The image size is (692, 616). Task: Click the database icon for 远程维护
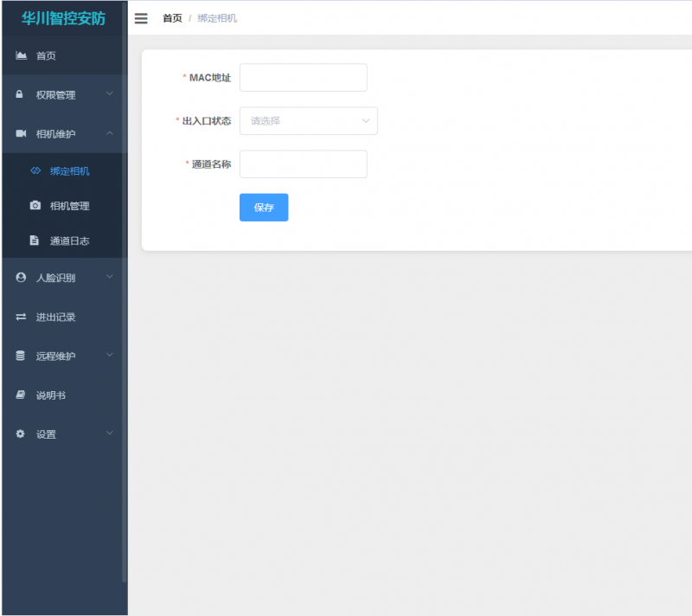point(21,356)
